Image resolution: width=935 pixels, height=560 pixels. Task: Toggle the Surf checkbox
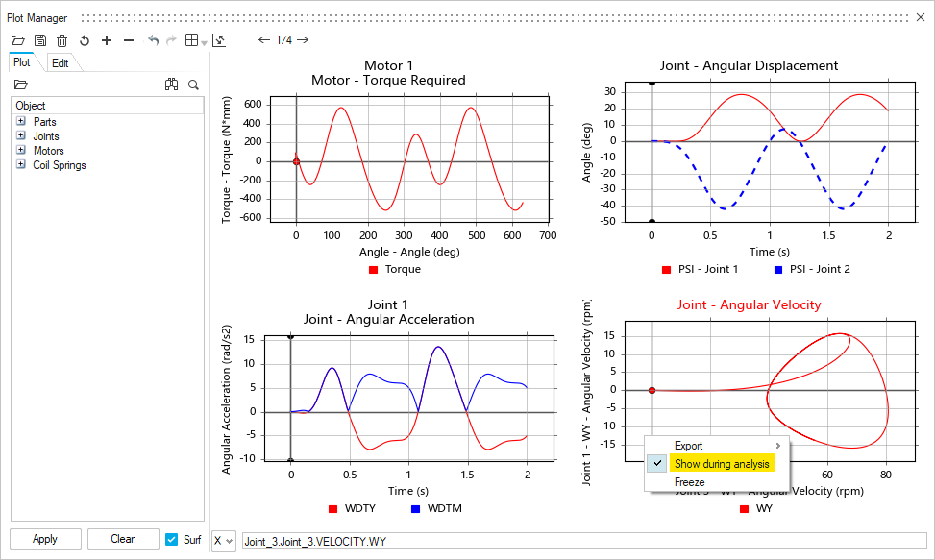click(172, 539)
